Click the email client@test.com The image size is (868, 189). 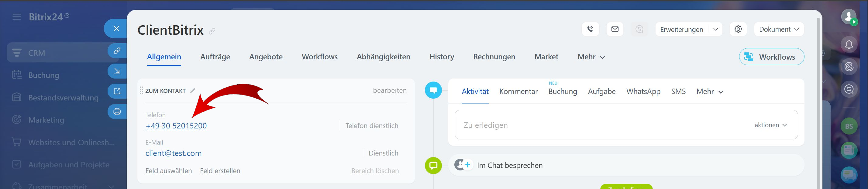tap(174, 153)
